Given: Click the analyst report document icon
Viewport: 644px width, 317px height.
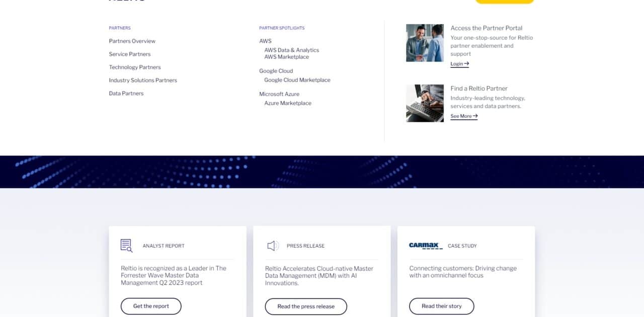Looking at the screenshot, I should [126, 246].
